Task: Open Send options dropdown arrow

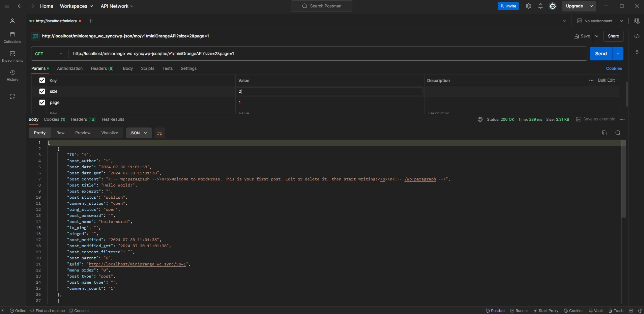Action: [x=618, y=54]
